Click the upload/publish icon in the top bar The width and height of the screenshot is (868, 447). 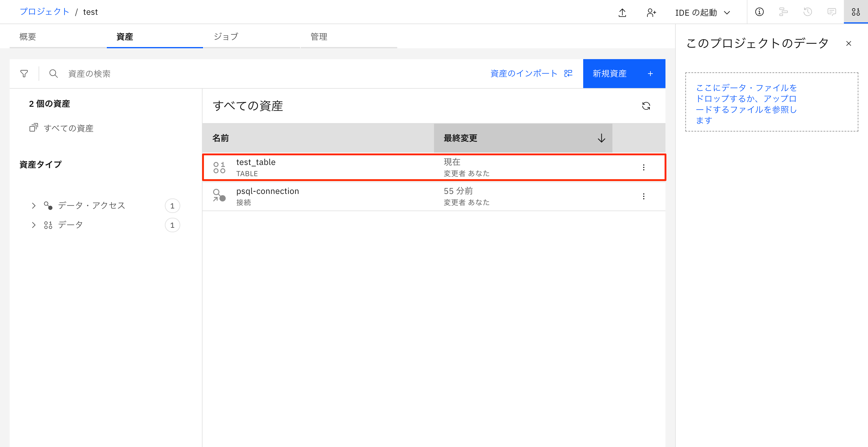pyautogui.click(x=622, y=12)
